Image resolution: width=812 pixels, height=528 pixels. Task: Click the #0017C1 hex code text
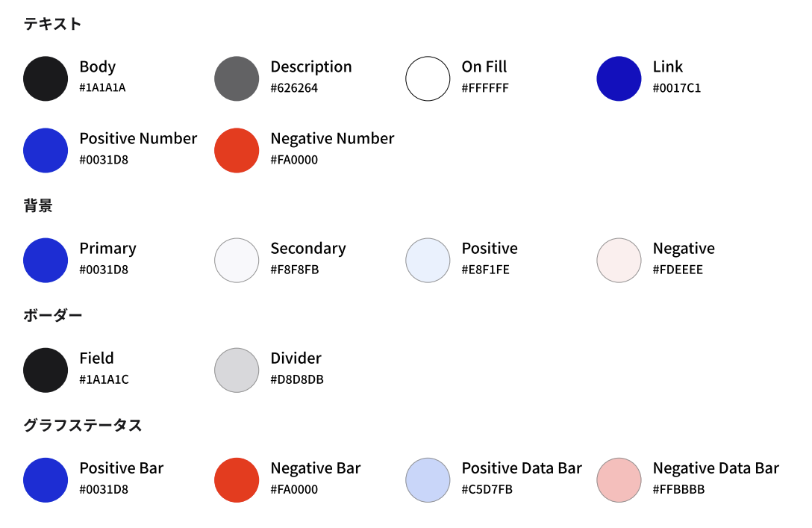(676, 88)
